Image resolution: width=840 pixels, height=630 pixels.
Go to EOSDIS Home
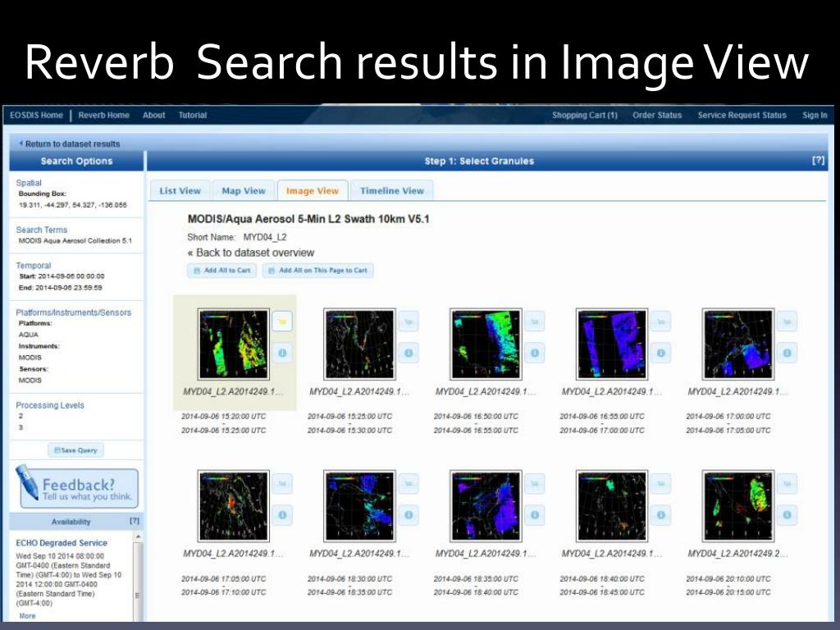click(36, 115)
